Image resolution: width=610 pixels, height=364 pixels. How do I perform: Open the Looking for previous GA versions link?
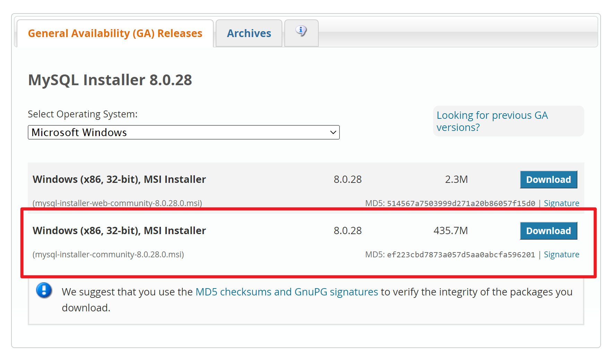tap(492, 121)
